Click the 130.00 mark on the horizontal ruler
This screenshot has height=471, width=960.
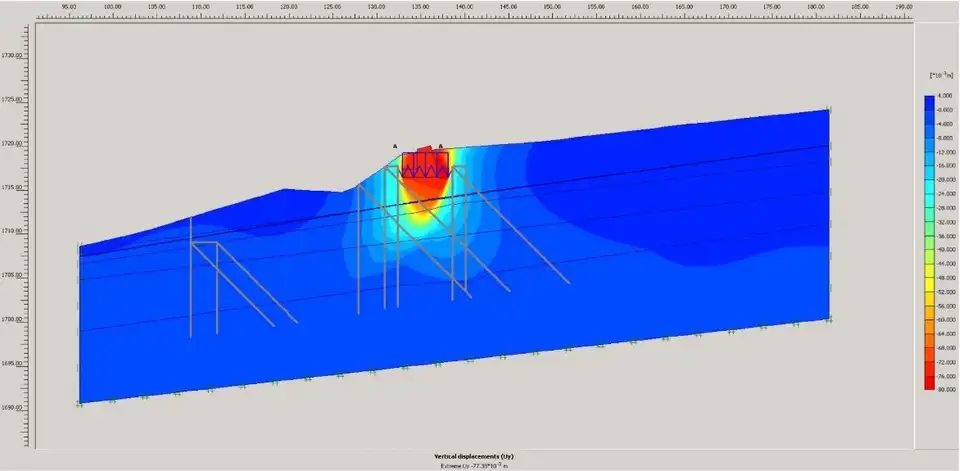point(377,6)
